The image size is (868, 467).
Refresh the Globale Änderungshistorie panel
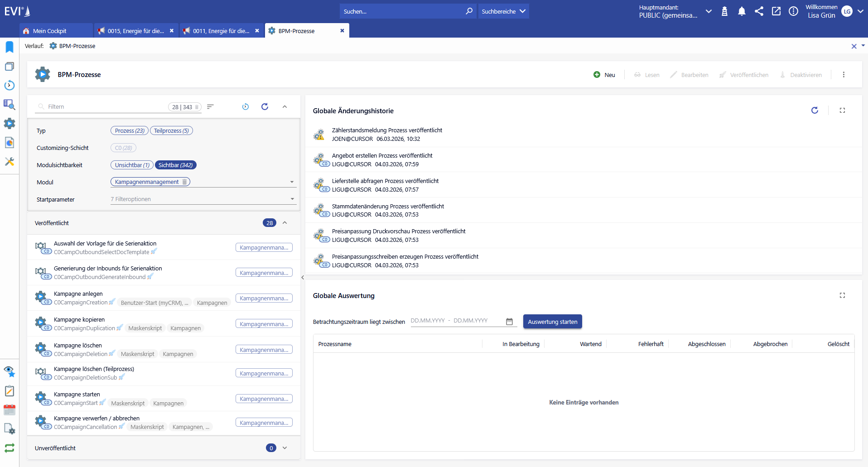815,111
